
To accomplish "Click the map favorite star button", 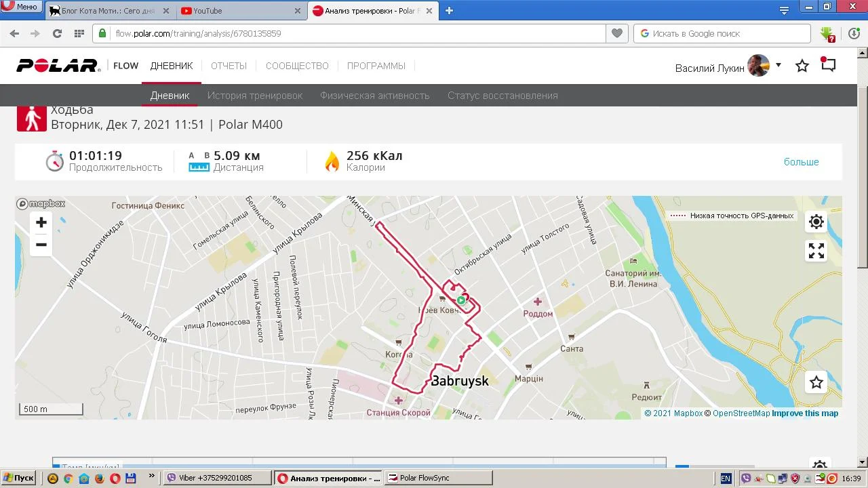I will (x=816, y=382).
